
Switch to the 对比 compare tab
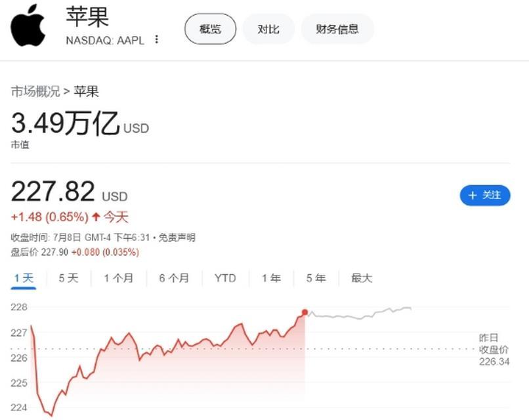268,30
